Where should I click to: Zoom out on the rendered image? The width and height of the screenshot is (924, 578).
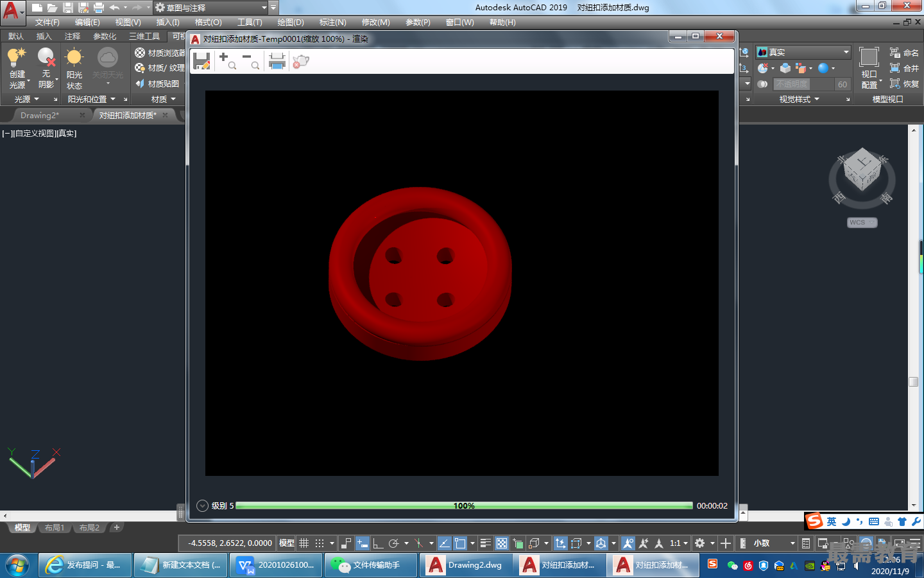[x=251, y=61]
